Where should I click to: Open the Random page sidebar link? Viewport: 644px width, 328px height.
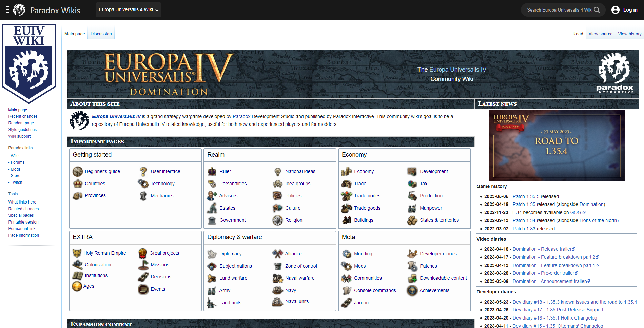coord(21,123)
